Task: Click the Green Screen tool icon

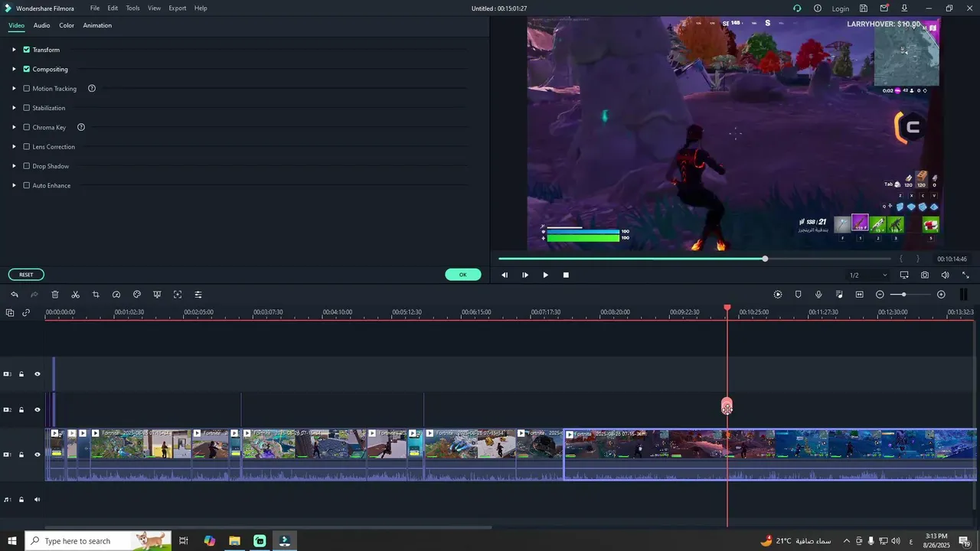Action: [x=157, y=295]
